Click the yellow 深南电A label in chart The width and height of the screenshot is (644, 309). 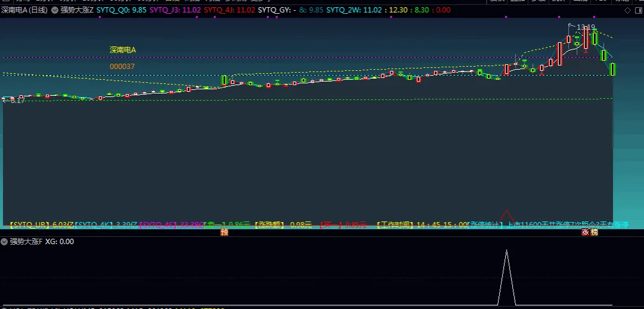pyautogui.click(x=122, y=50)
